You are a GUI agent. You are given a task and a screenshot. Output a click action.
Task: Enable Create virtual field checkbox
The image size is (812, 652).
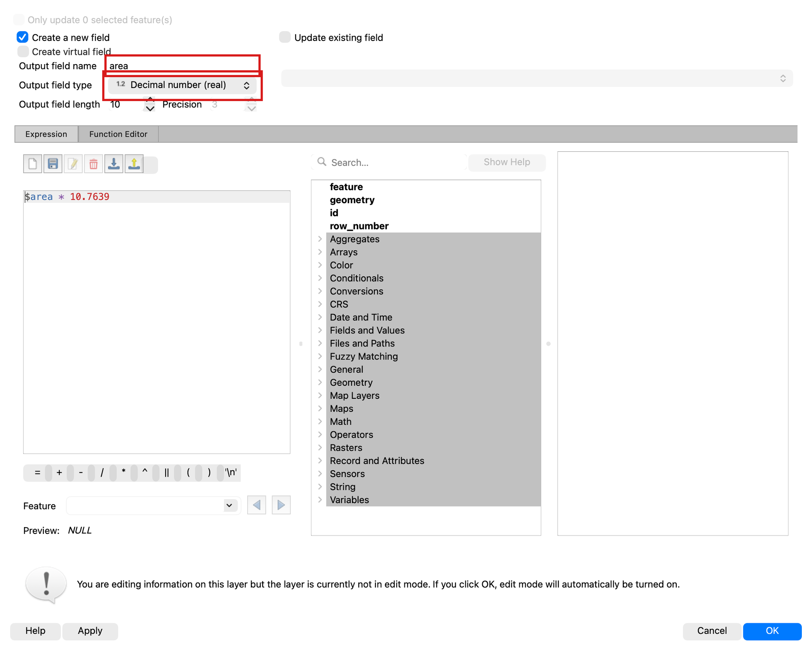click(x=23, y=52)
